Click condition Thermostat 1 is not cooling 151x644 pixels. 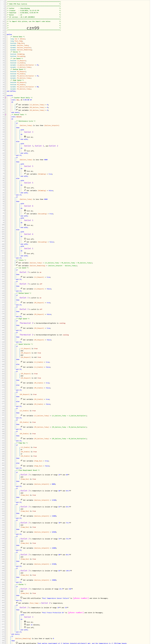tap(44, 335)
